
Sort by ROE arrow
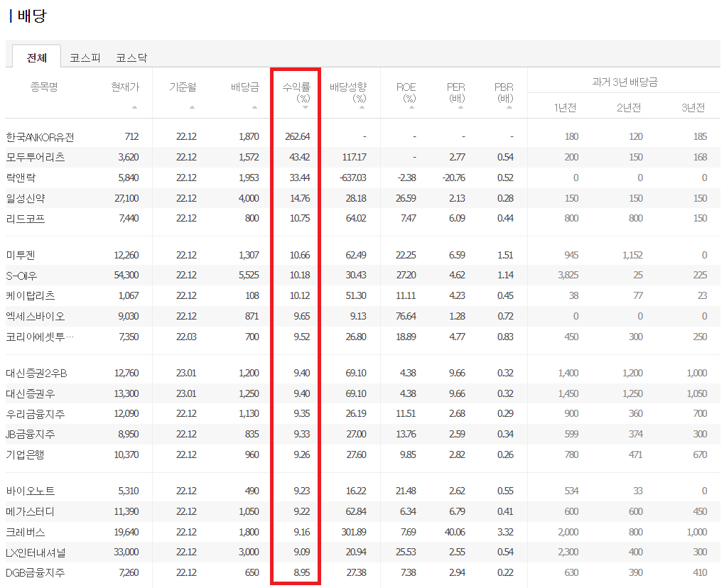411,107
